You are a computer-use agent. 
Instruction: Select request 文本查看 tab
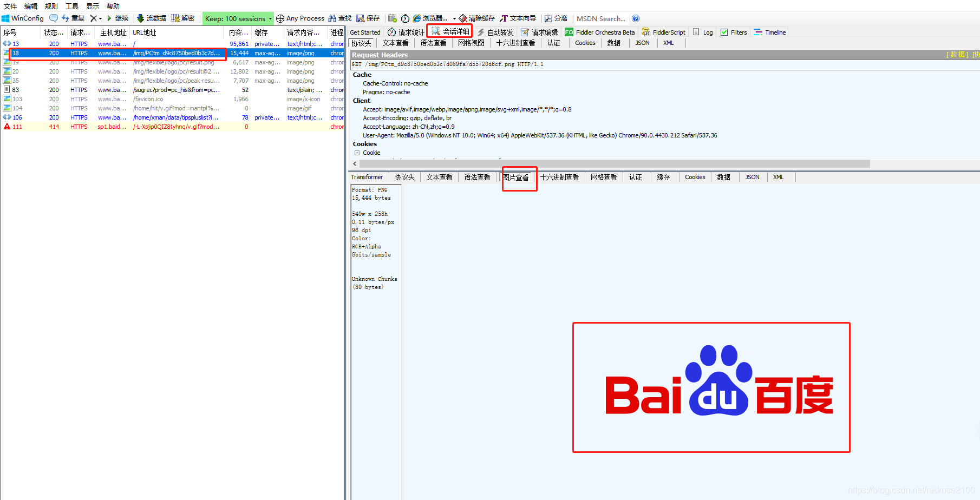point(395,43)
